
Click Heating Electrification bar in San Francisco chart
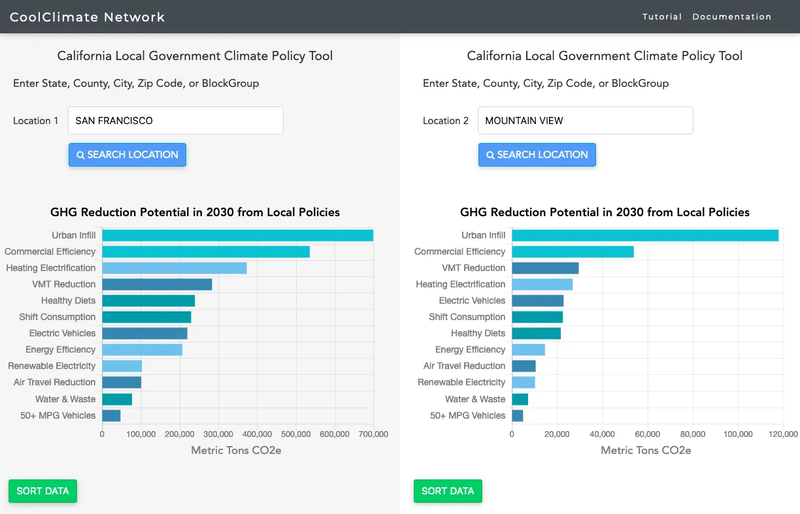(174, 268)
